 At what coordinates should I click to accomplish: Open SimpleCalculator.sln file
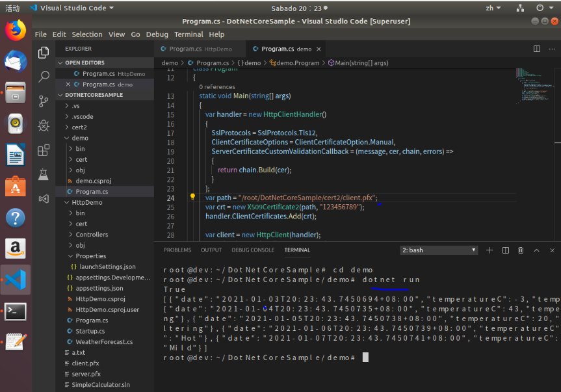coord(105,385)
